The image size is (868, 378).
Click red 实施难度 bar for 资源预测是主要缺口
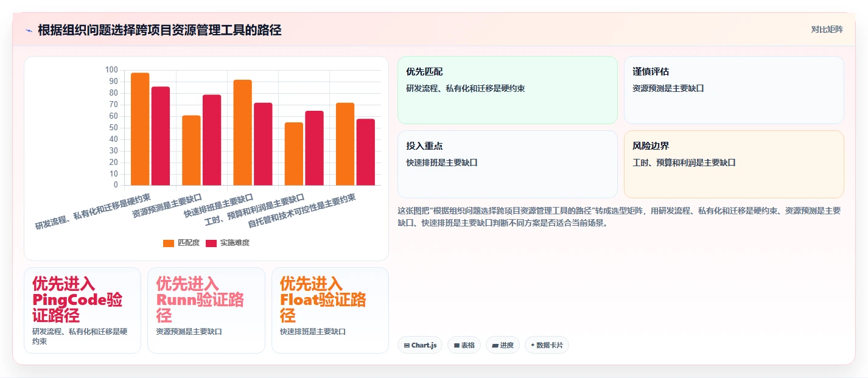[212, 140]
